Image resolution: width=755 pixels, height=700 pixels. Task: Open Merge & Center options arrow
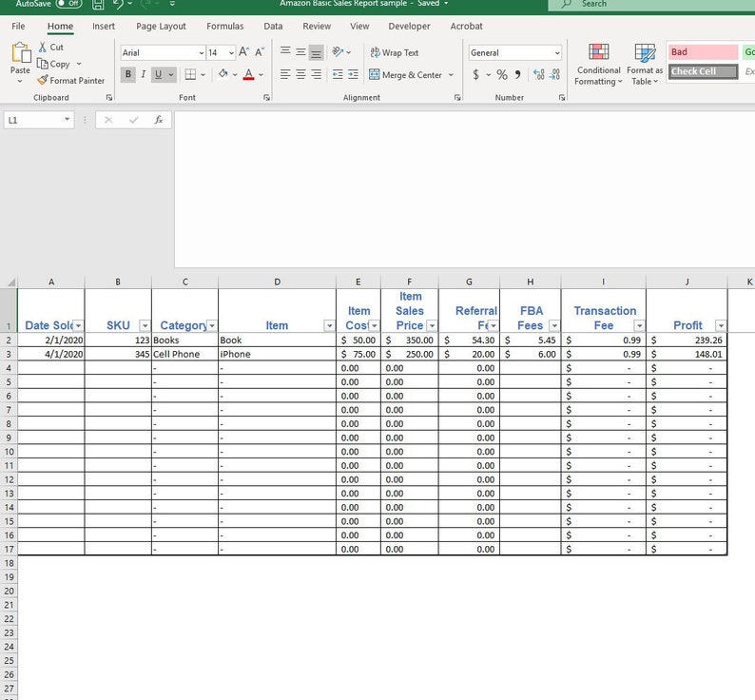click(x=451, y=75)
